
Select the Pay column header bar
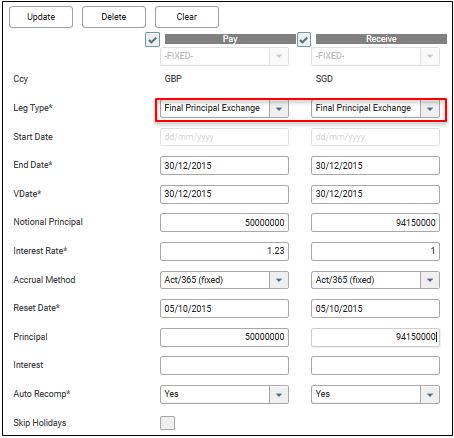coord(230,39)
